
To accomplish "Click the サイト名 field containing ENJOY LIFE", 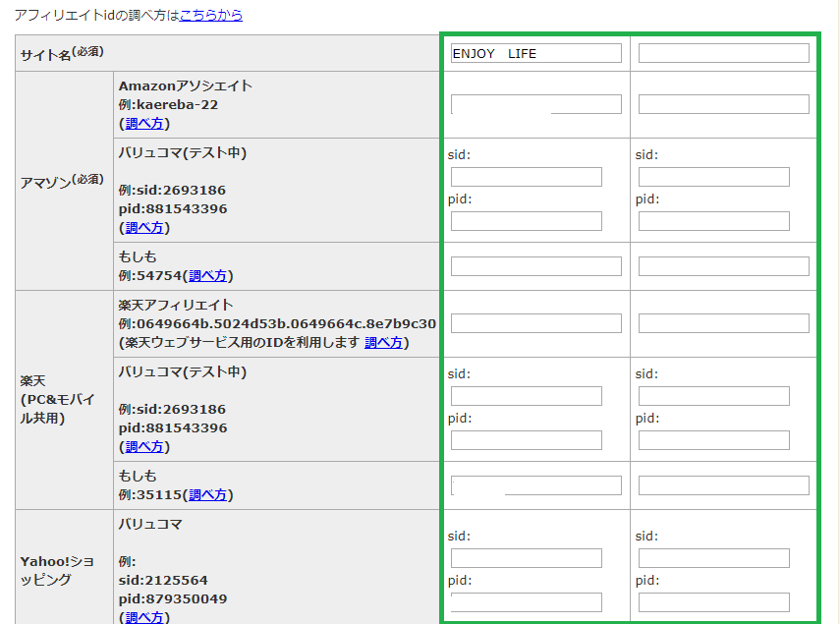I will (536, 53).
